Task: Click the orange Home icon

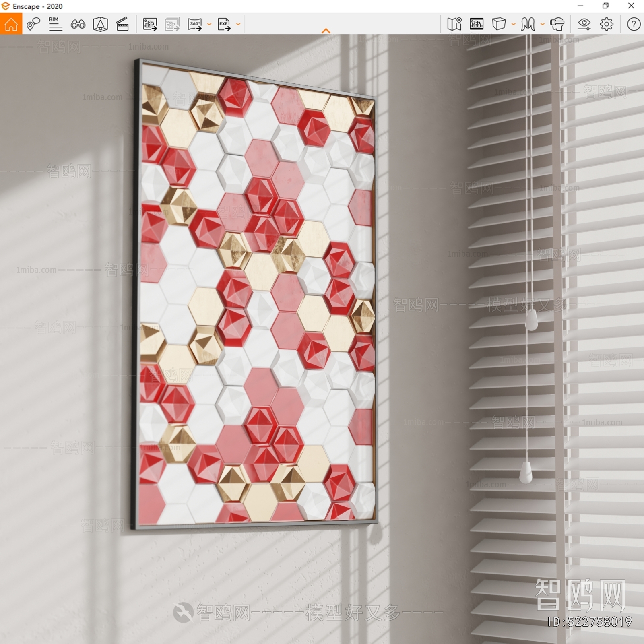Action: tap(11, 24)
